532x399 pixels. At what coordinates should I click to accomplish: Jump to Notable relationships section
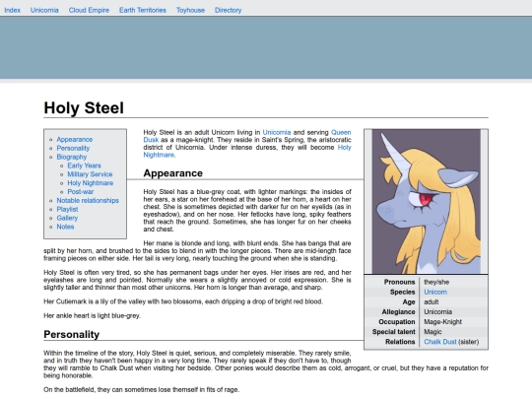tap(88, 201)
